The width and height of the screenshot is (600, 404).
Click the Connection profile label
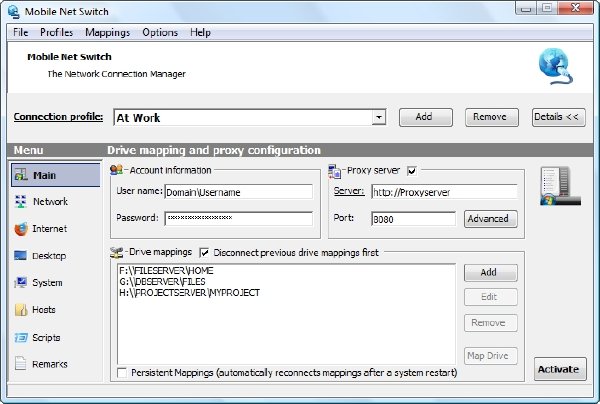[x=58, y=117]
